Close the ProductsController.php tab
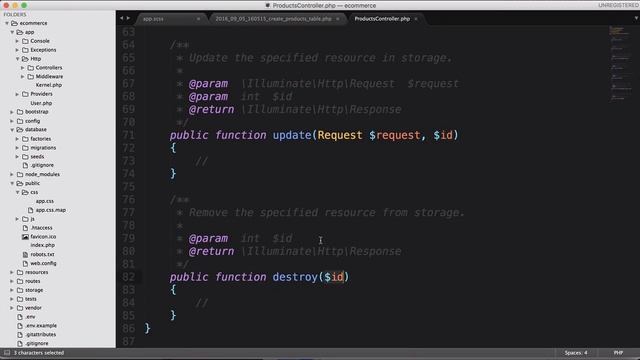Screen dimensions: 640x360 tap(416, 19)
